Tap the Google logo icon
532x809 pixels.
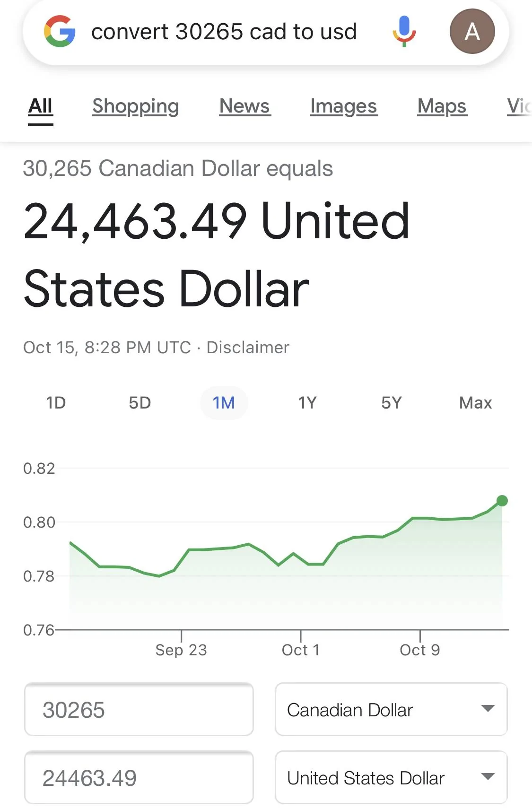coord(60,32)
